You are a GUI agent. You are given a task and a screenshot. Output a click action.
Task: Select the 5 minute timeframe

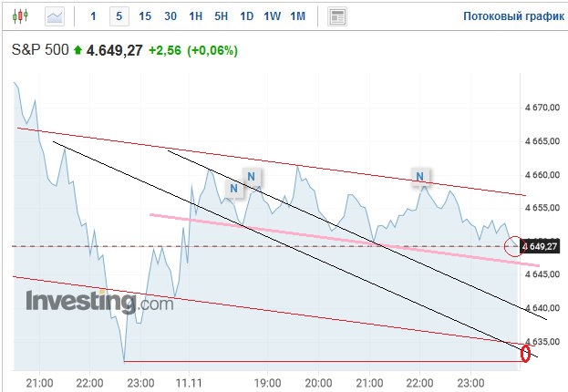tap(119, 16)
